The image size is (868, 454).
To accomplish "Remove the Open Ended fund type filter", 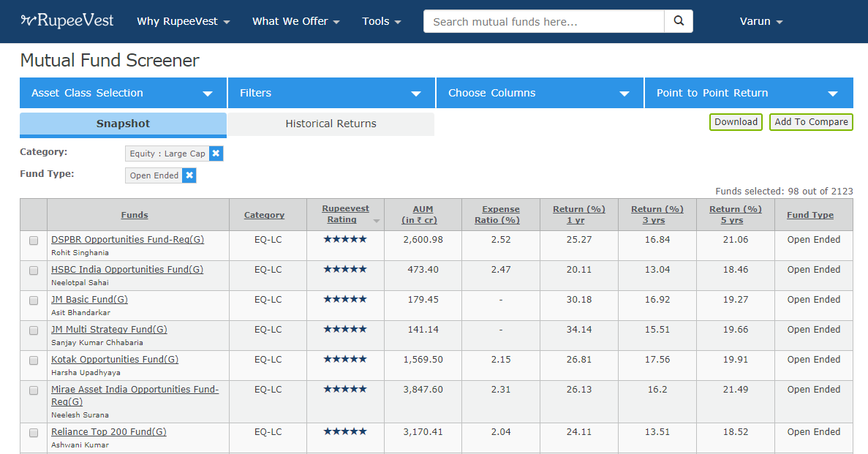I will 189,175.
